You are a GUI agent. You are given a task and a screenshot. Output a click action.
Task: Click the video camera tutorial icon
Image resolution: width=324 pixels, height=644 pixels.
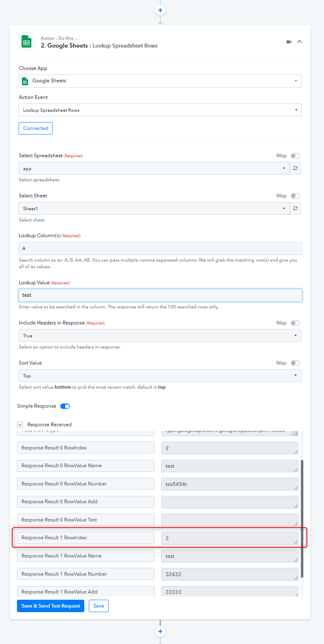(289, 42)
